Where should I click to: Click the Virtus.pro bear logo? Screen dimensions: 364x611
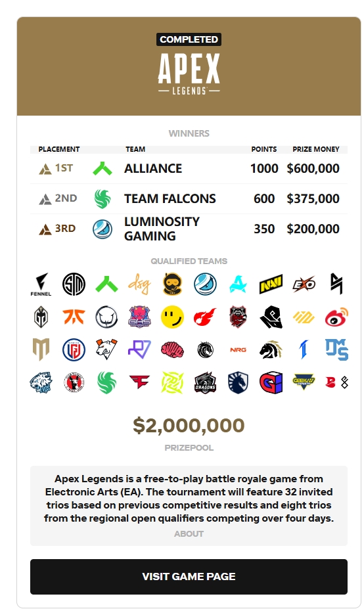[106, 349]
